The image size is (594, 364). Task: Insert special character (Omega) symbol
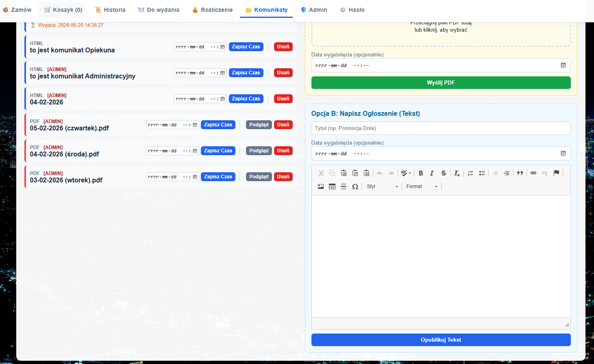click(x=355, y=186)
